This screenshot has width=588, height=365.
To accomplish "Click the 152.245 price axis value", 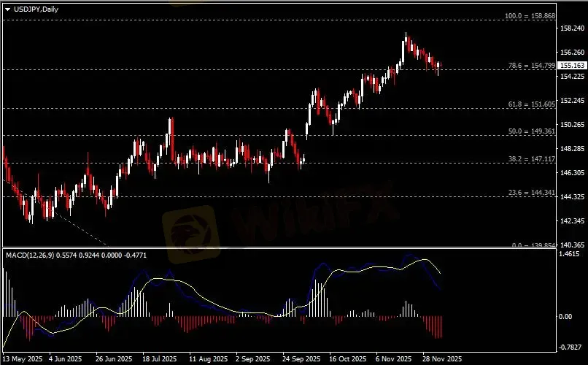I will tap(572, 100).
